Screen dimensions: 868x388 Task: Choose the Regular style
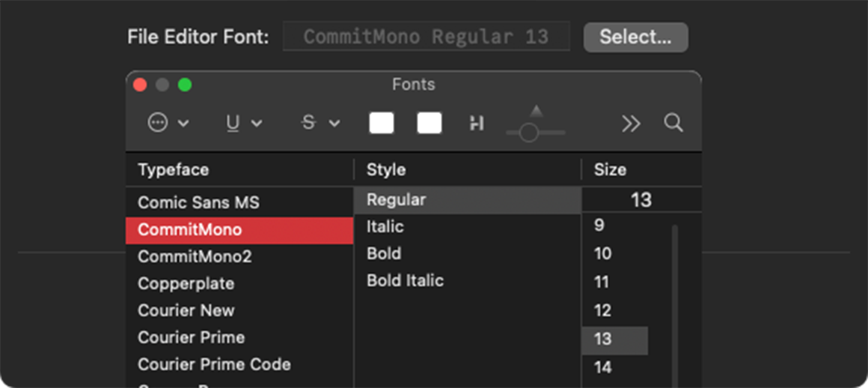468,200
